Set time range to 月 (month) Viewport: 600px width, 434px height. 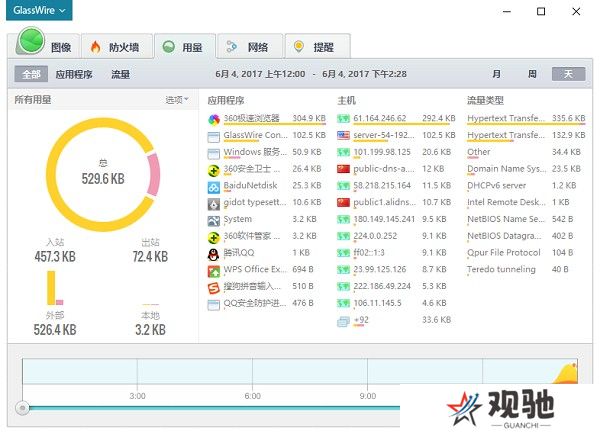tap(496, 73)
